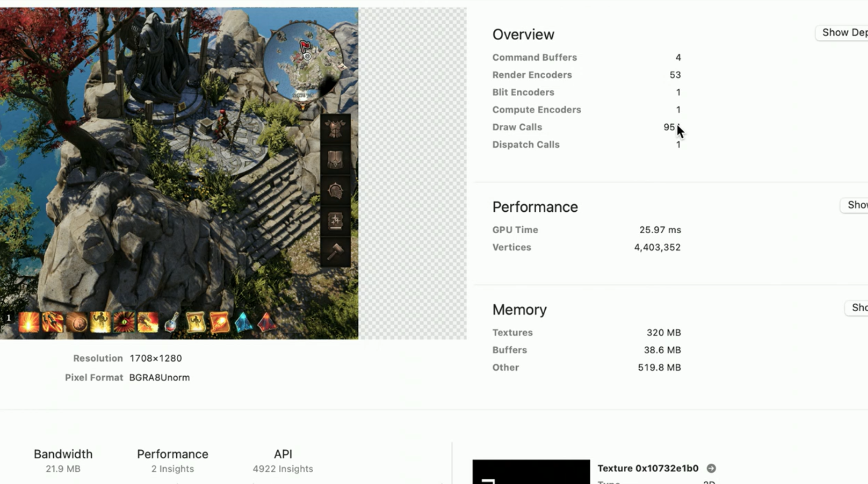The width and height of the screenshot is (868, 484).
Task: Click the Performance section heading above GPU Time
Action: [x=535, y=207]
